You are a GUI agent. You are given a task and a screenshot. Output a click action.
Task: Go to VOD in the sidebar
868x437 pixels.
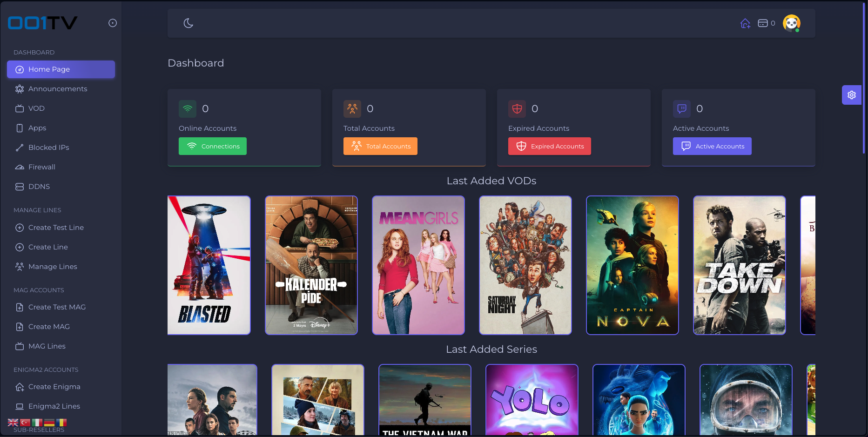(x=61, y=108)
